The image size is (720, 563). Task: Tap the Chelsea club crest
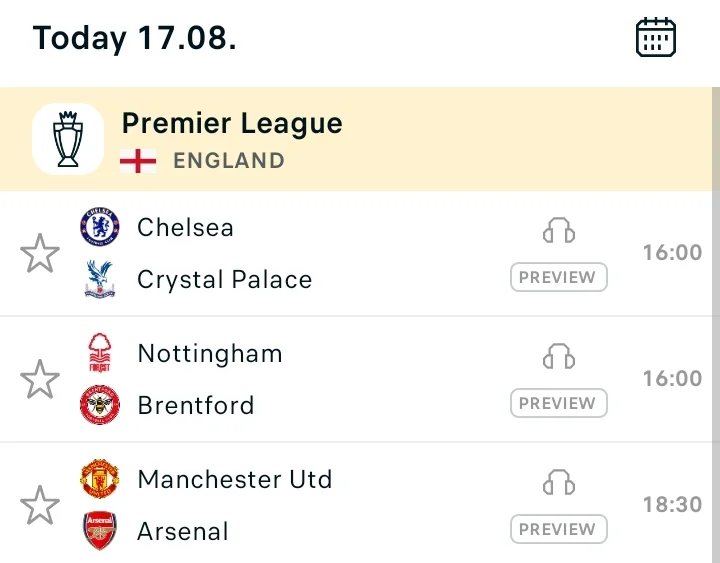pos(100,227)
